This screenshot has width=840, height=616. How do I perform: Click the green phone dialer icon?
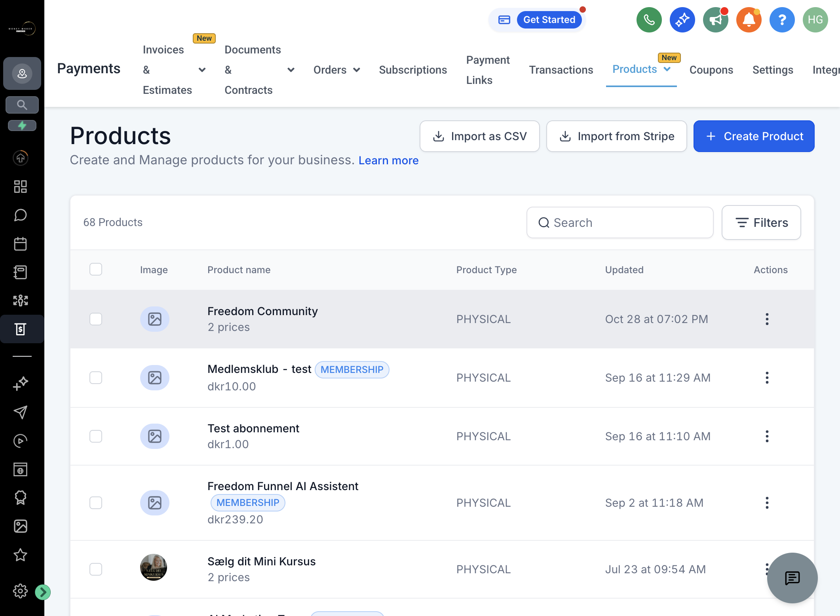pos(649,20)
